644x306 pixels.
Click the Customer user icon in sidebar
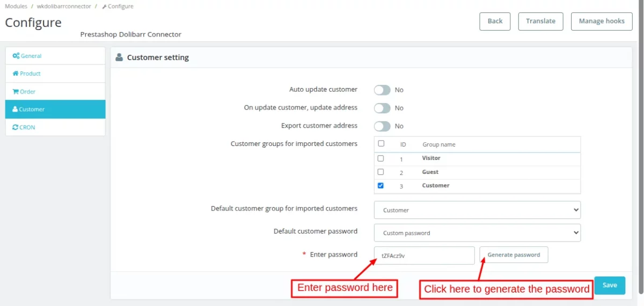(15, 109)
